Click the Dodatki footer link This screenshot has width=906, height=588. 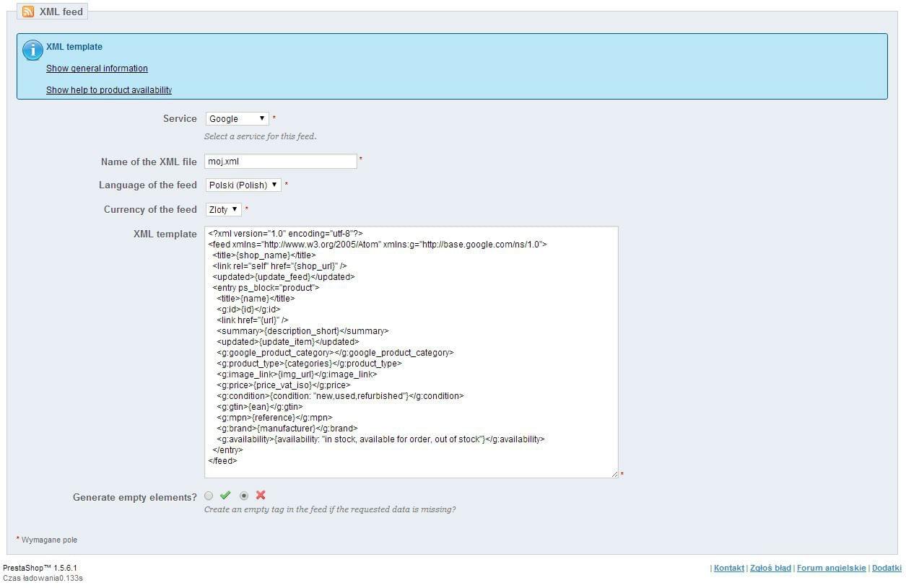click(x=887, y=569)
